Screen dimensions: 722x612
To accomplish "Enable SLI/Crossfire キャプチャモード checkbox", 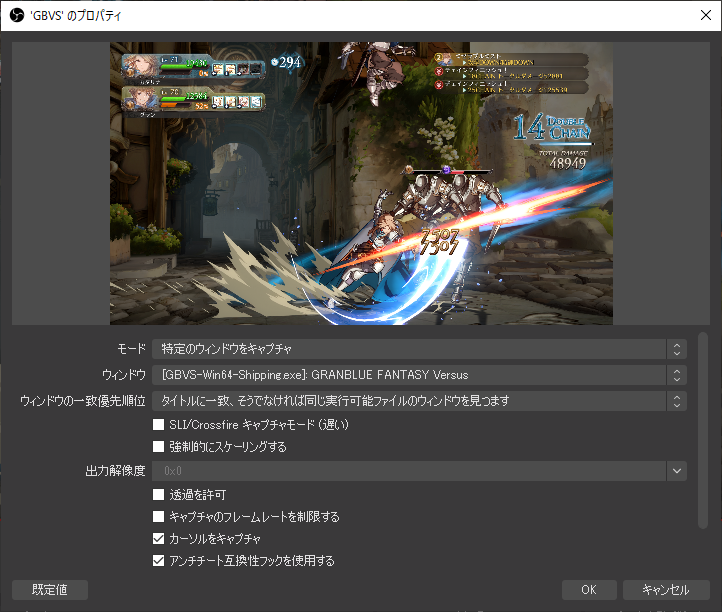I will [x=158, y=425].
